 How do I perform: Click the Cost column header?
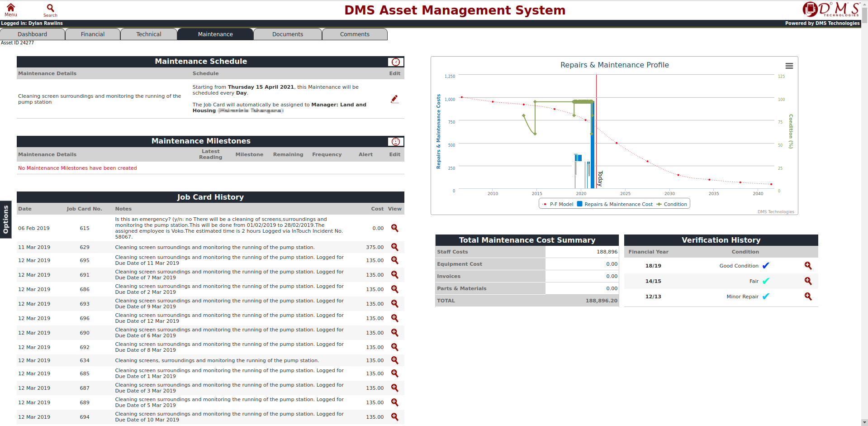tap(377, 209)
